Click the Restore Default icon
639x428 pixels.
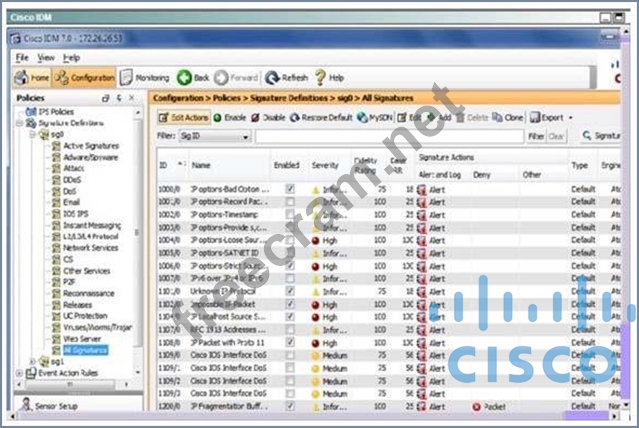324,117
